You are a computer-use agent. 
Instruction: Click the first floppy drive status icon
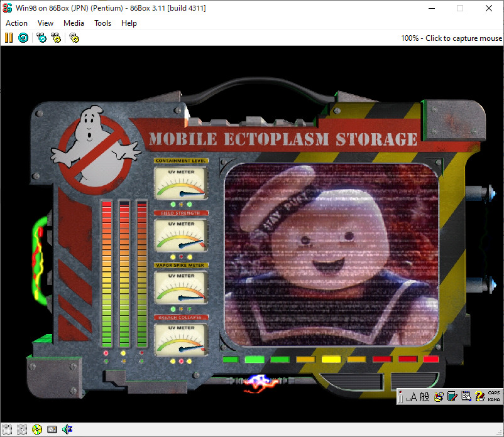coord(7,429)
